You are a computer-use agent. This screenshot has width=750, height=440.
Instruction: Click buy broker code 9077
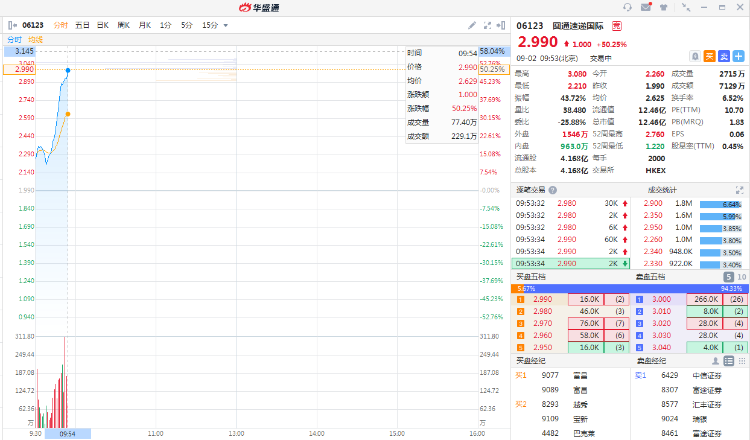click(x=550, y=375)
